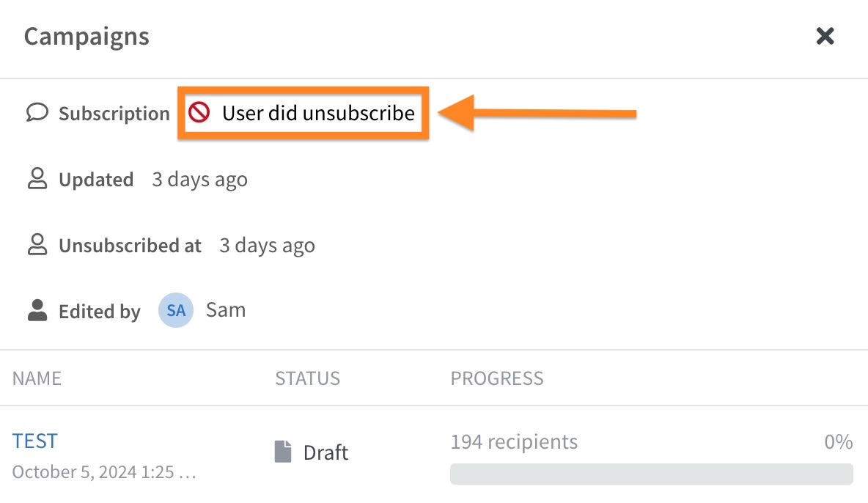Click the Draft document icon
This screenshot has width=868, height=503.
coord(283,452)
